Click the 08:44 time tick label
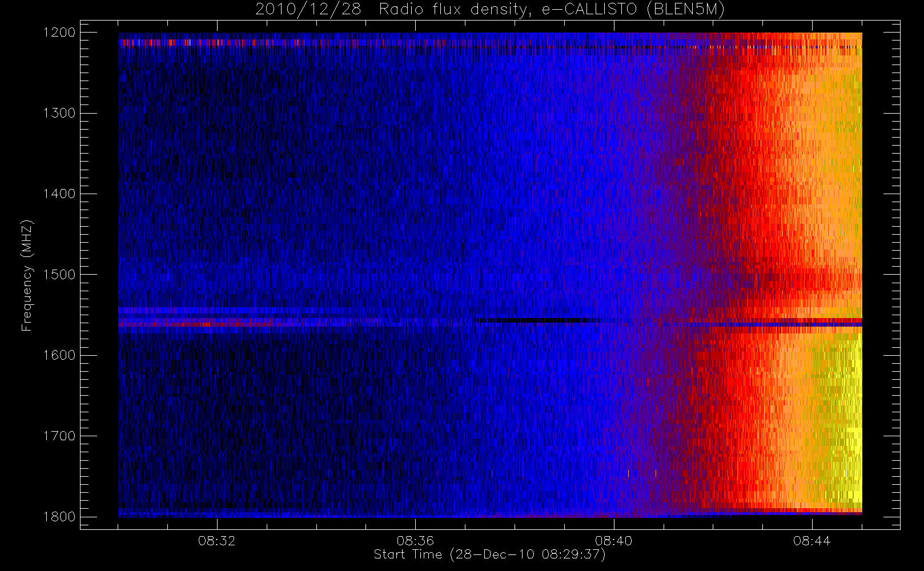The image size is (924, 571). coord(812,541)
